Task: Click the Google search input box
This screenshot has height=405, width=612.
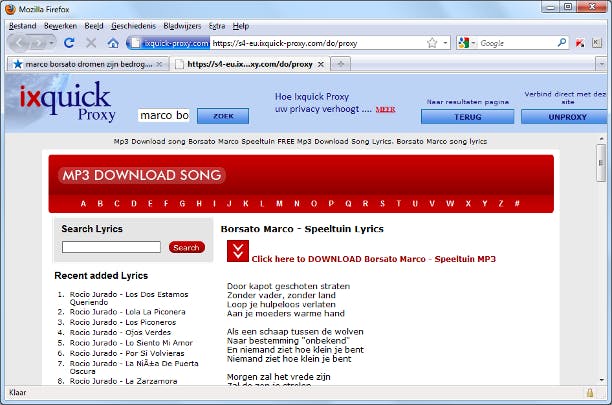Action: [x=517, y=43]
